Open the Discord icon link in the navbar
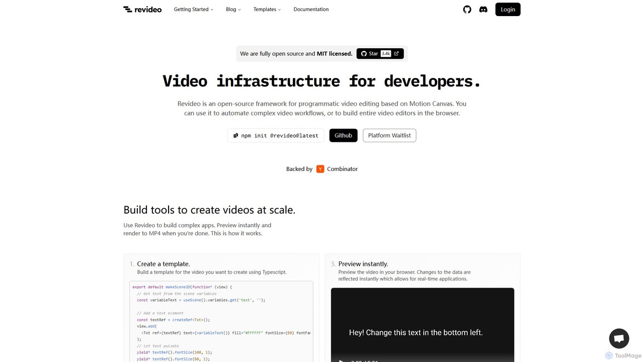This screenshot has height=362, width=644. [484, 9]
